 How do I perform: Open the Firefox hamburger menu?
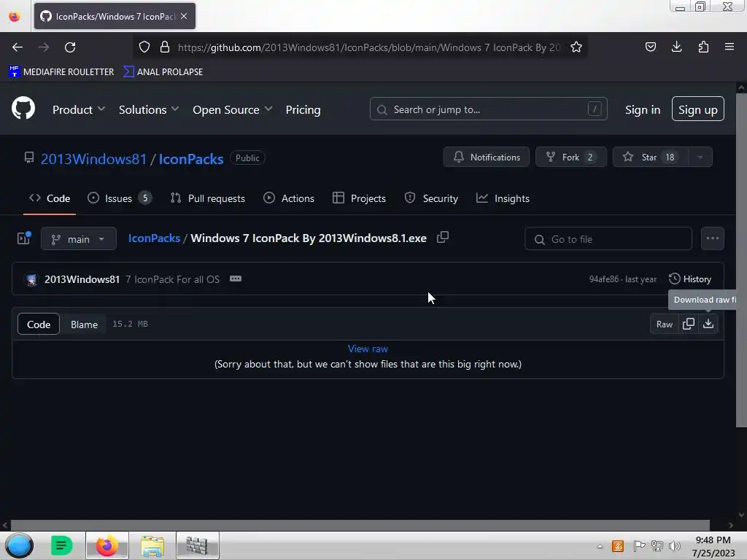(729, 47)
